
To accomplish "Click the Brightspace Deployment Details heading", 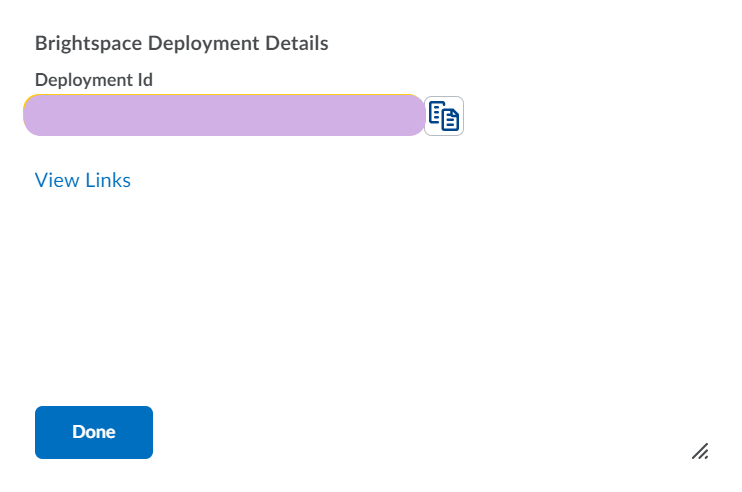I will click(x=182, y=43).
